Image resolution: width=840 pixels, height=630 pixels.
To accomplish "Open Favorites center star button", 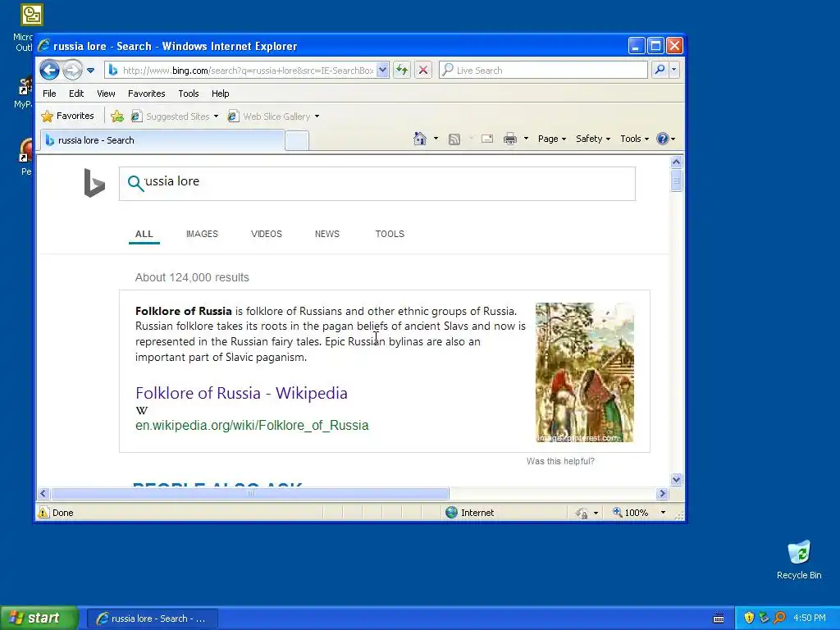I will (x=67, y=116).
